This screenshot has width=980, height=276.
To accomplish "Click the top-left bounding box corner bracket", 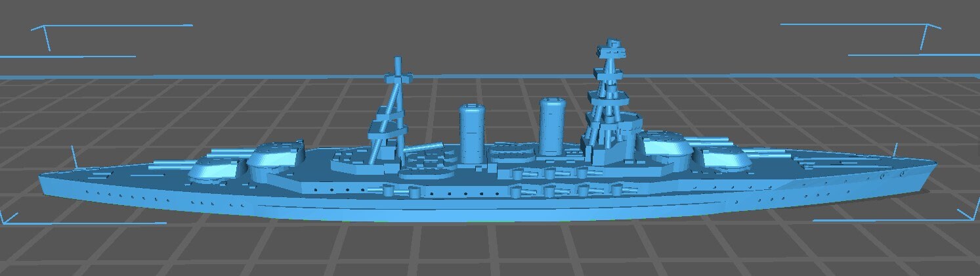I will pyautogui.click(x=43, y=33).
